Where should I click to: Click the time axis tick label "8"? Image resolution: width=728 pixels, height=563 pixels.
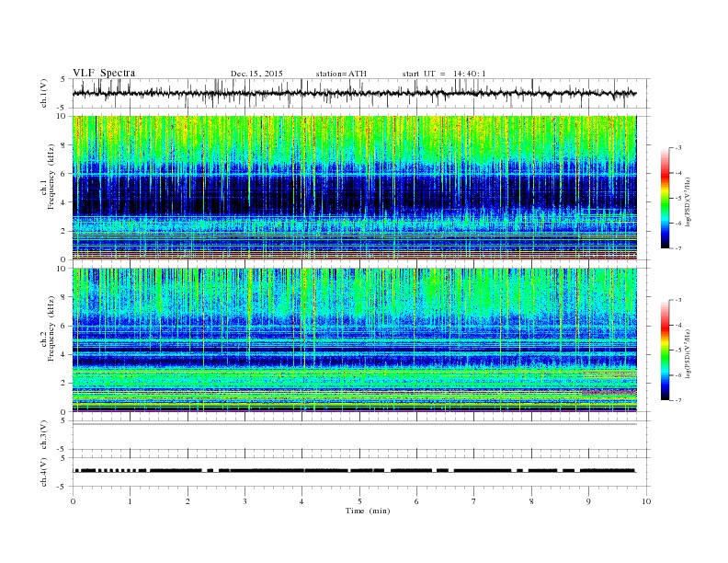pos(531,501)
